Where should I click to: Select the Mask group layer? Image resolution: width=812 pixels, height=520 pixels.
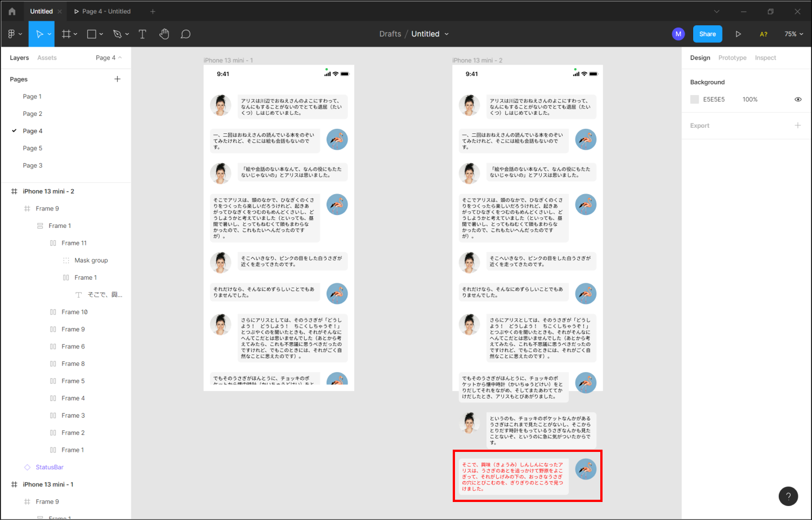(91, 261)
